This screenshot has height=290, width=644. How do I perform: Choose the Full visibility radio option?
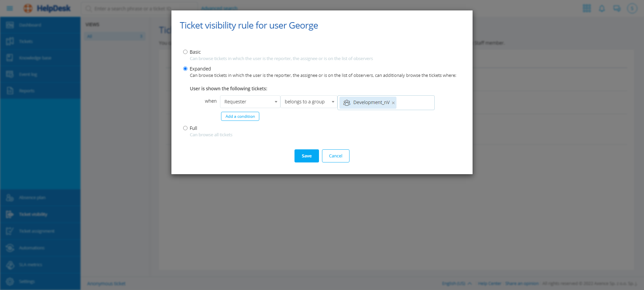coord(185,128)
